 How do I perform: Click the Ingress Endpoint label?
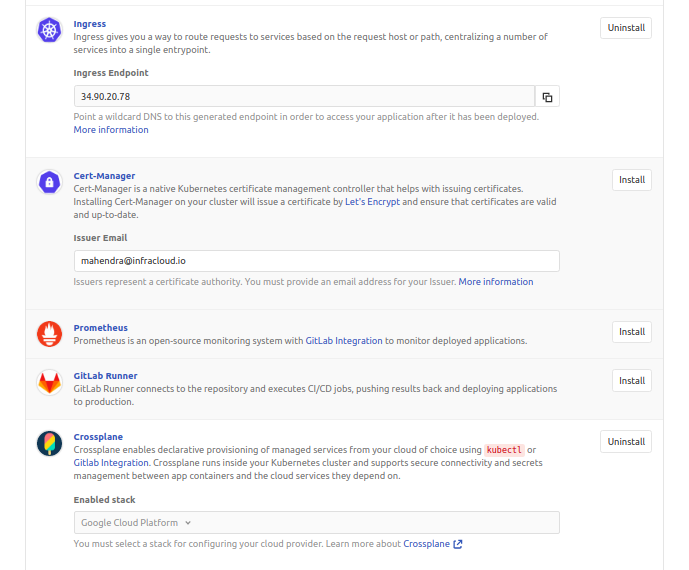pos(111,73)
